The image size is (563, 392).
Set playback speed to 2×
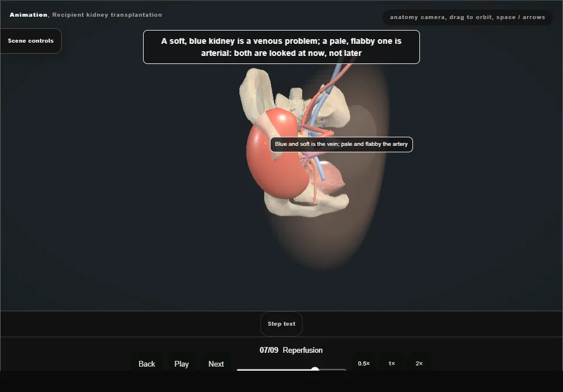[x=419, y=363]
